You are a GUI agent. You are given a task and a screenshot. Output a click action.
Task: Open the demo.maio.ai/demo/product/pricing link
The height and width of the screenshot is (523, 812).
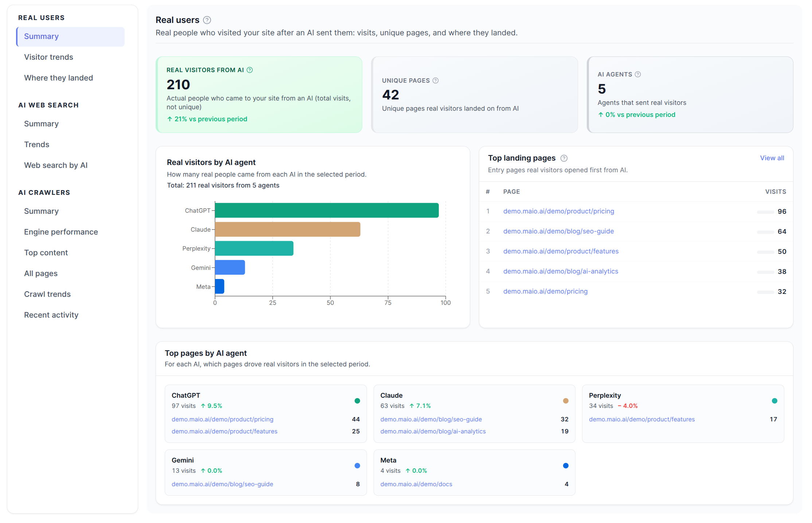[x=559, y=211]
